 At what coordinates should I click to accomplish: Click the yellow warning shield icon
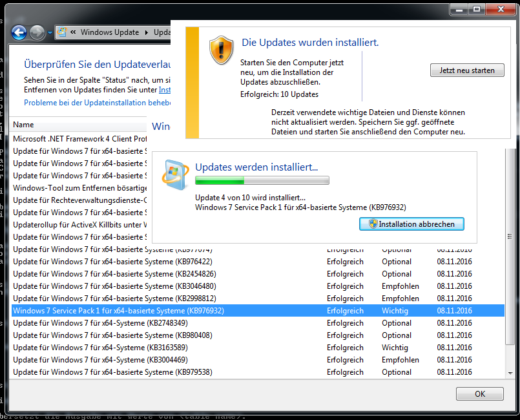pos(221,50)
